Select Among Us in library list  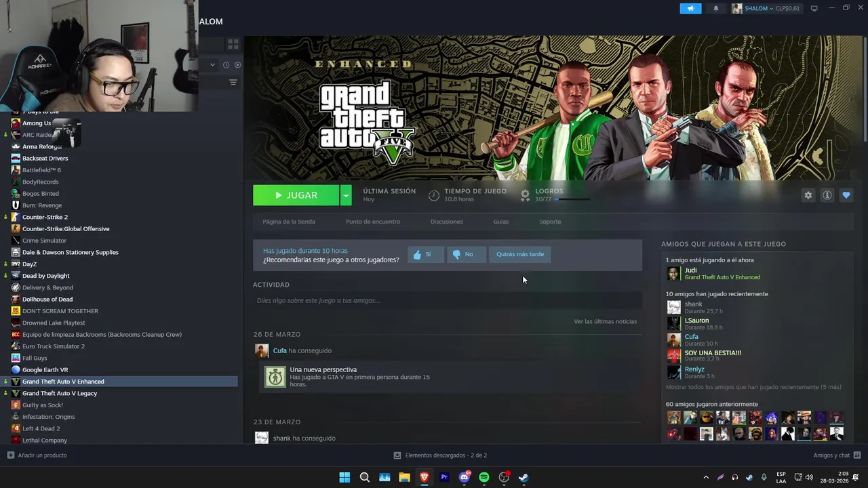pos(37,123)
